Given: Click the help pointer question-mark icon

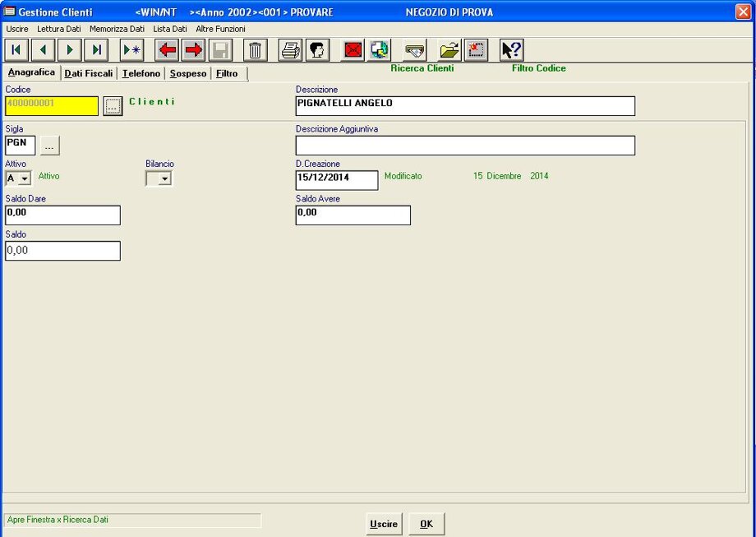Looking at the screenshot, I should [511, 50].
